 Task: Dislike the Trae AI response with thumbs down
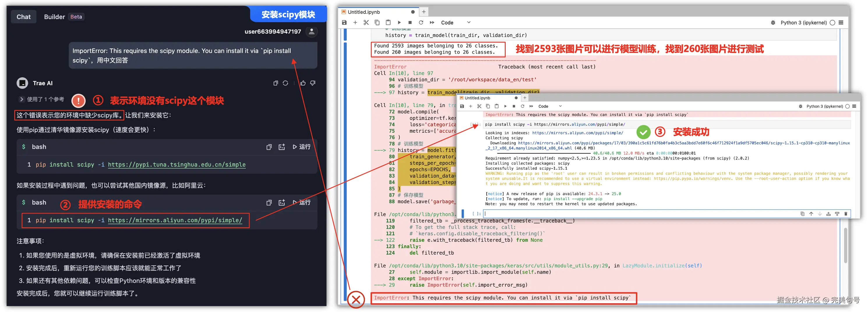tap(313, 83)
